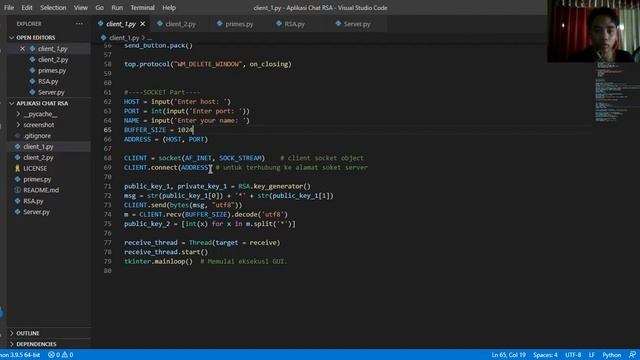Image resolution: width=640 pixels, height=360 pixels.
Task: Select the client_1.py editor tab
Action: coord(120,24)
